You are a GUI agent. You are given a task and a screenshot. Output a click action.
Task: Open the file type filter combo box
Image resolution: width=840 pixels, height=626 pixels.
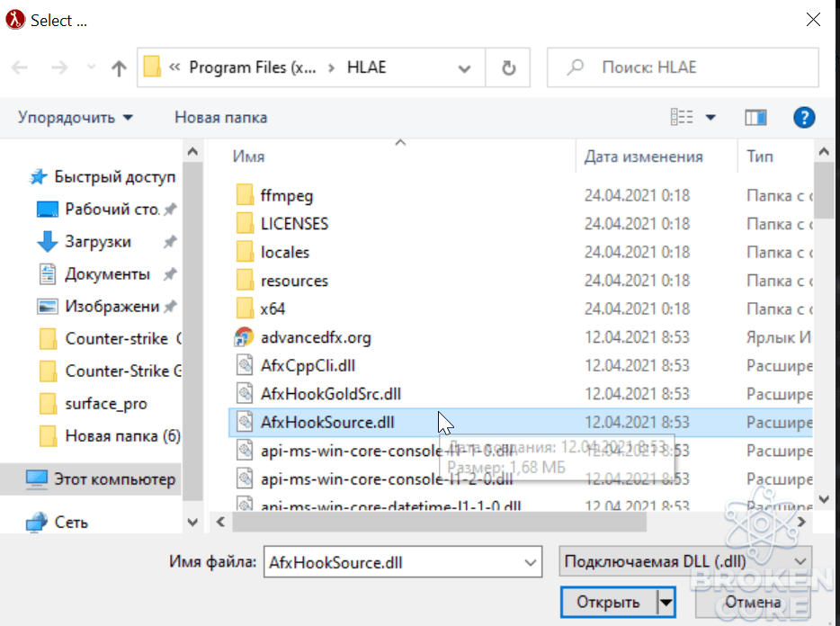(685, 561)
